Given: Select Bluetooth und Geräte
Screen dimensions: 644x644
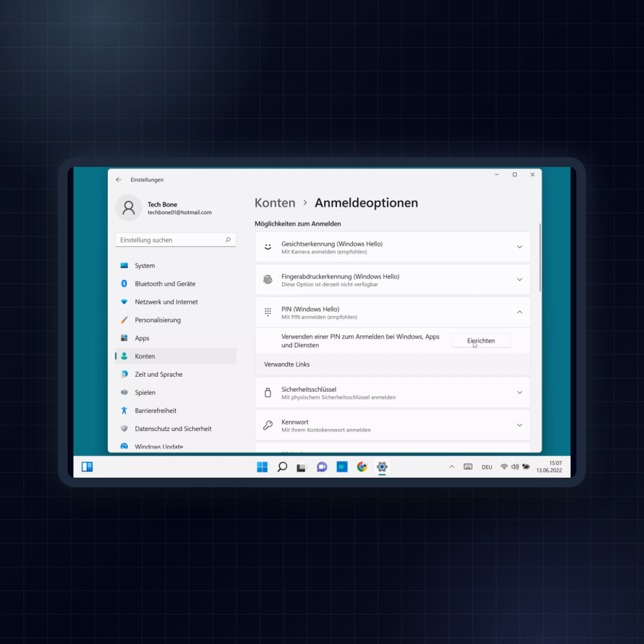Looking at the screenshot, I should 176,284.
